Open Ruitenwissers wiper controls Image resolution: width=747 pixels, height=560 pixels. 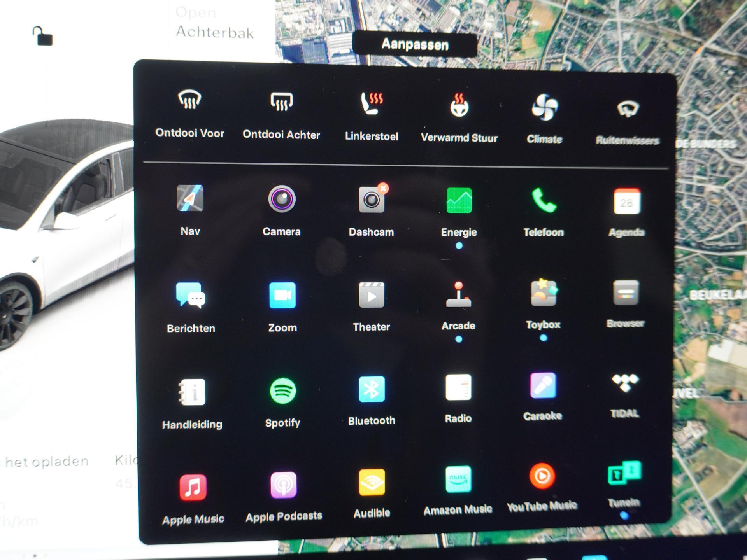coord(627,109)
